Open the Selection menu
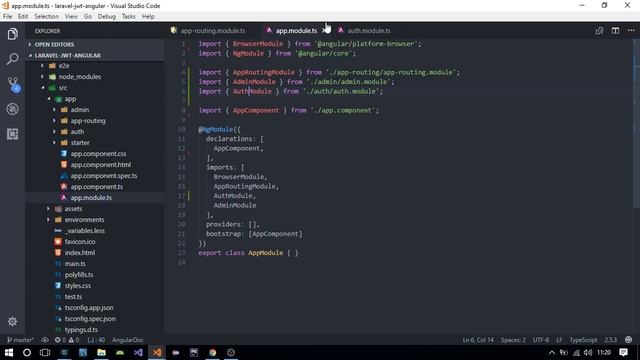Image resolution: width=640 pixels, height=360 pixels. click(46, 16)
